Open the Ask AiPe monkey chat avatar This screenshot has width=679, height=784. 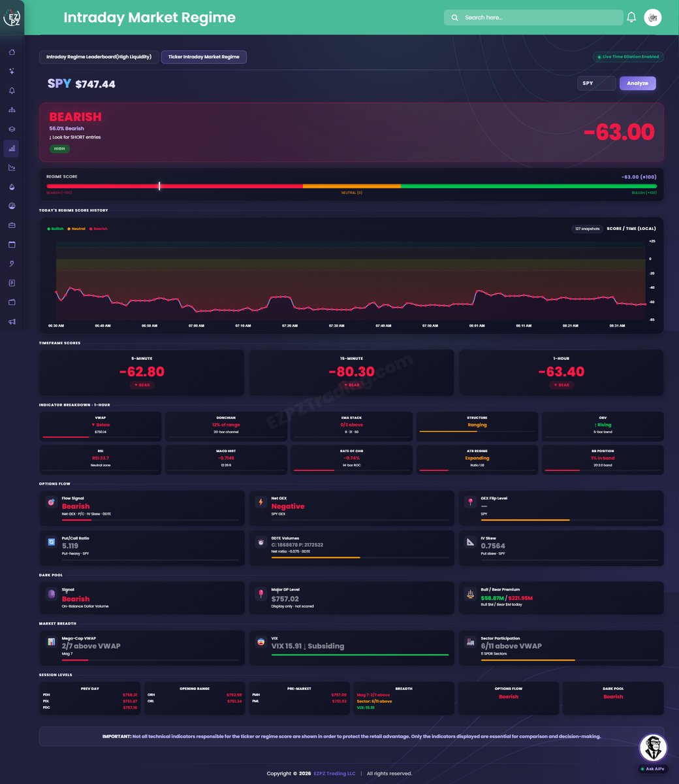tap(652, 747)
